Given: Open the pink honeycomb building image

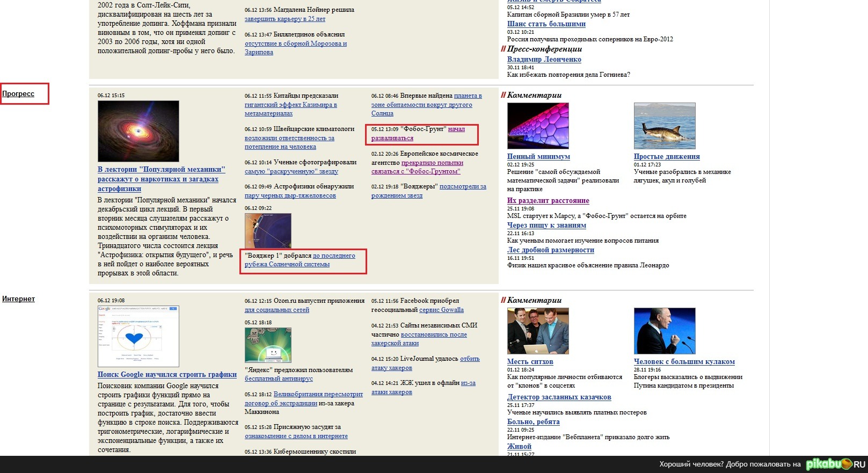Looking at the screenshot, I should tap(538, 126).
